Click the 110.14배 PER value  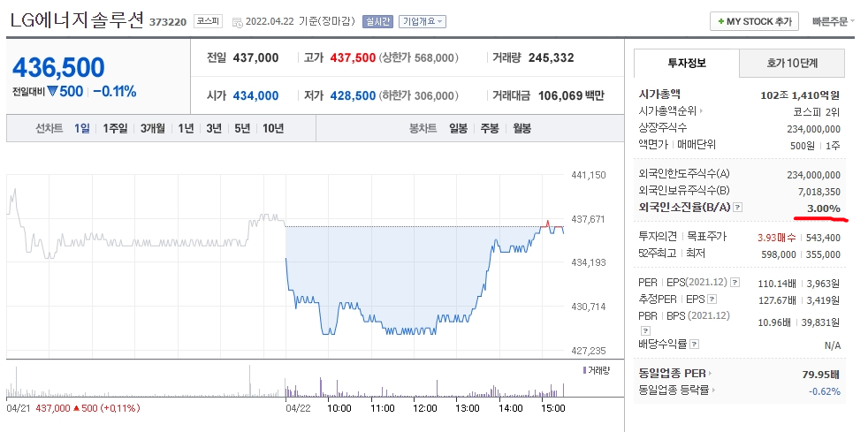(x=777, y=284)
